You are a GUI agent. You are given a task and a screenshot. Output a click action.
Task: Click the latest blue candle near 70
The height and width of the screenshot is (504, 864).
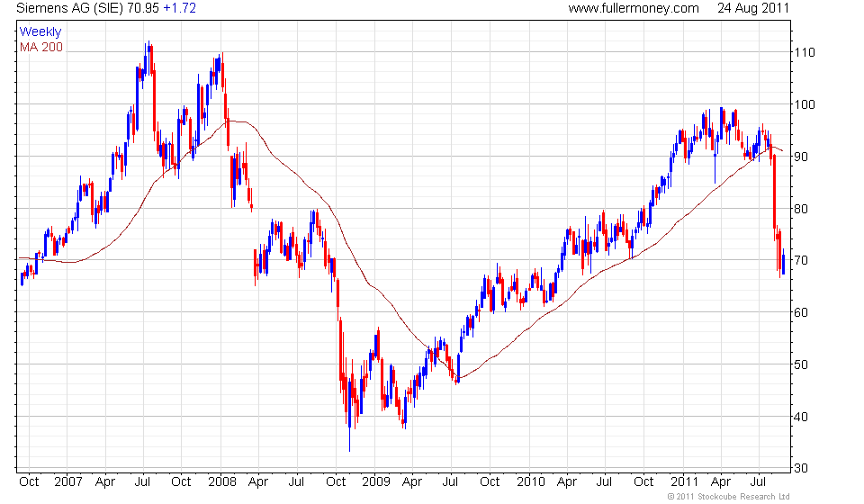pos(784,262)
